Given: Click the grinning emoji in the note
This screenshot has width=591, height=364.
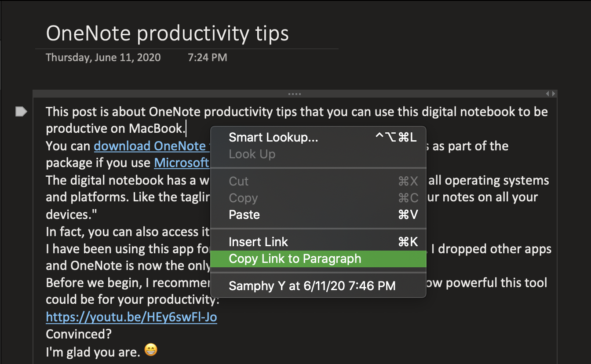Looking at the screenshot, I should [151, 350].
